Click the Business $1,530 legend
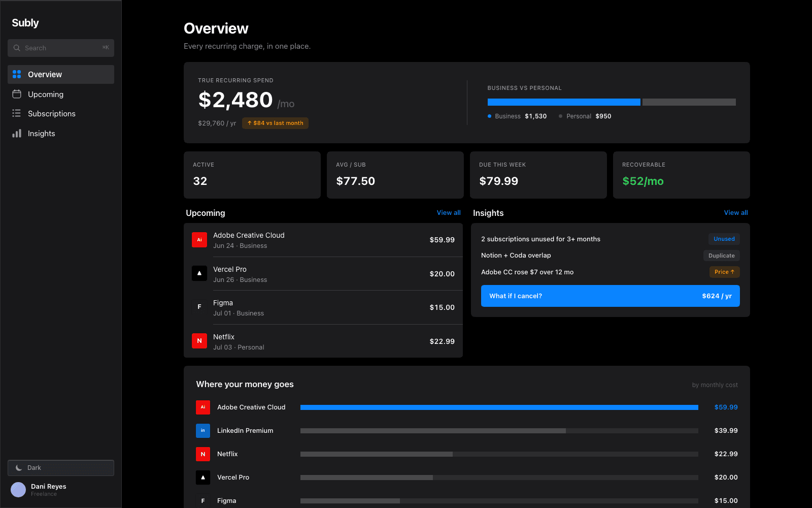 [517, 116]
